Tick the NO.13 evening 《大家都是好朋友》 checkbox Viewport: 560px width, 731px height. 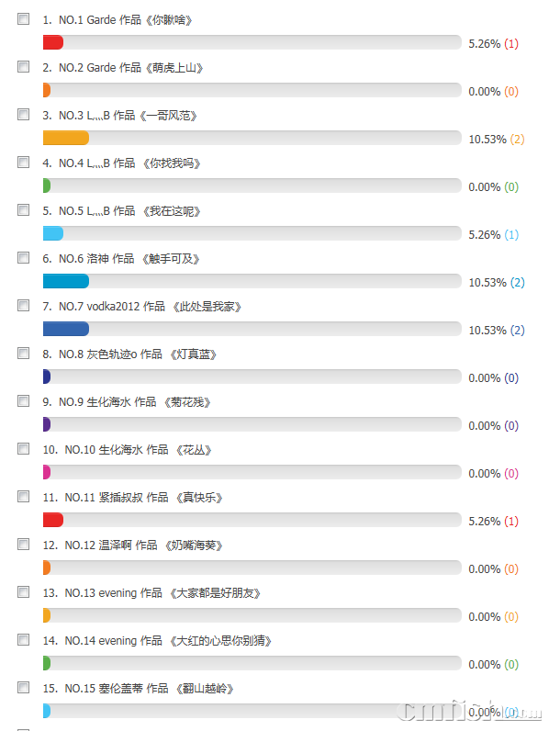pyautogui.click(x=23, y=592)
